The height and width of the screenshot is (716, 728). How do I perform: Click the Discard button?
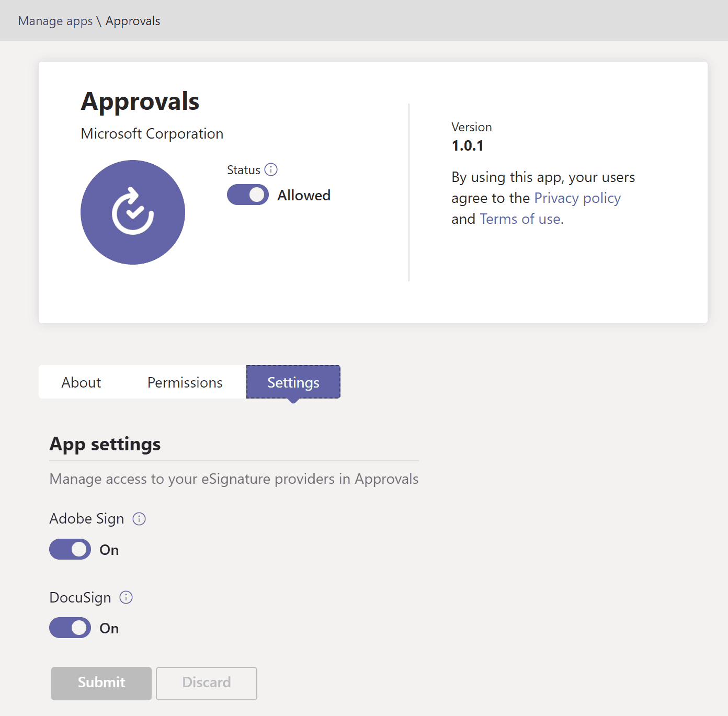[207, 683]
